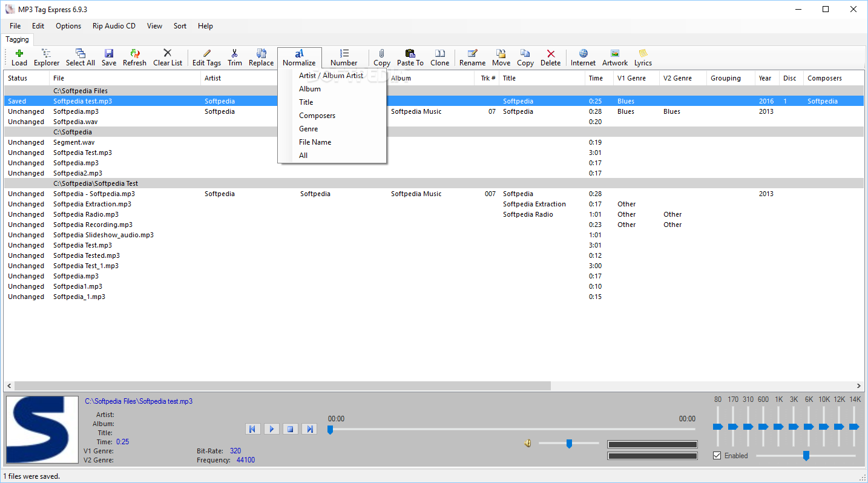This screenshot has width=868, height=483.
Task: Sort by the Status column header
Action: [27, 78]
